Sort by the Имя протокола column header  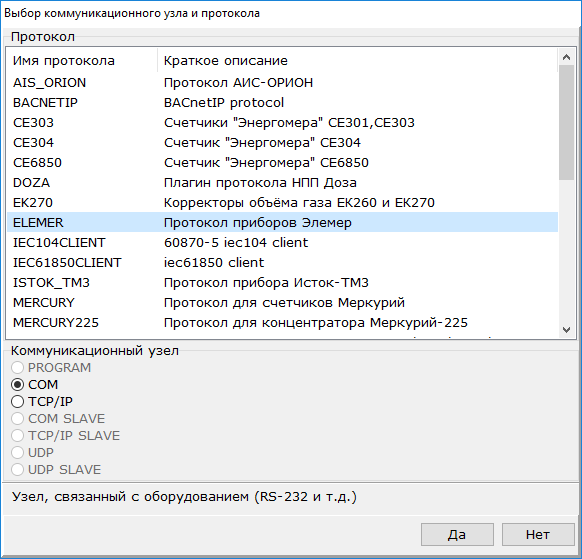82,61
